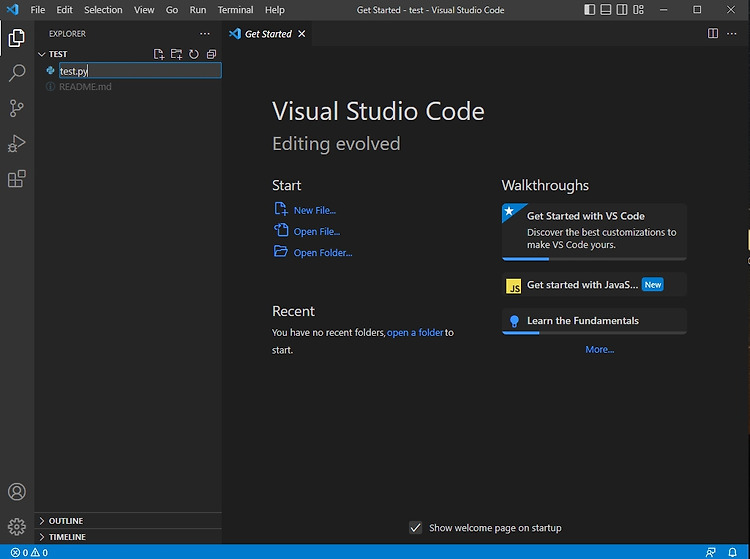Click errors and warnings count in status bar
Viewport: 750px width, 559px height.
[29, 552]
